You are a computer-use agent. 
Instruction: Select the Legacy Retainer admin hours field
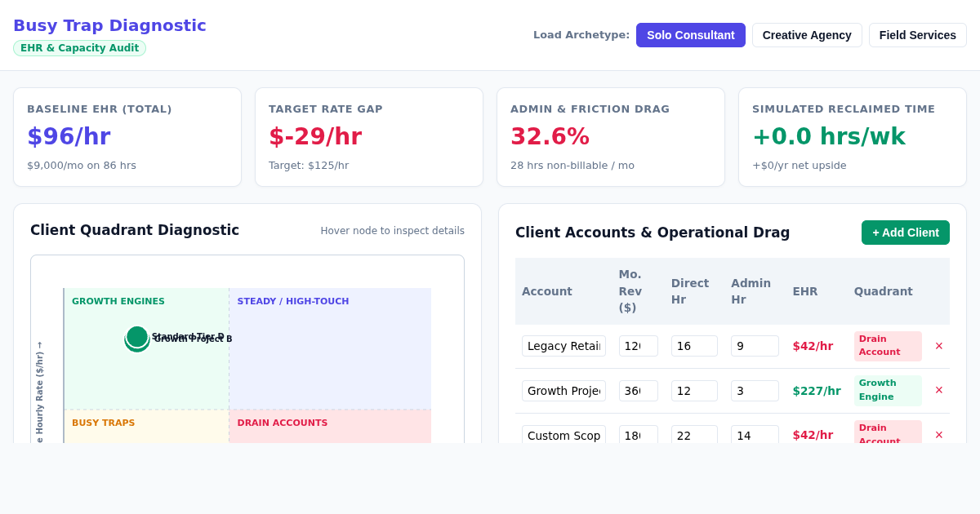click(x=755, y=346)
